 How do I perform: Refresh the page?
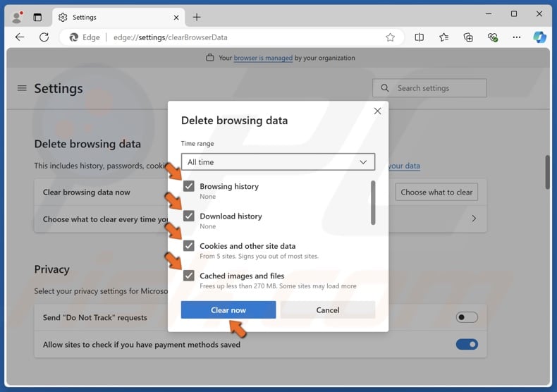coord(44,37)
